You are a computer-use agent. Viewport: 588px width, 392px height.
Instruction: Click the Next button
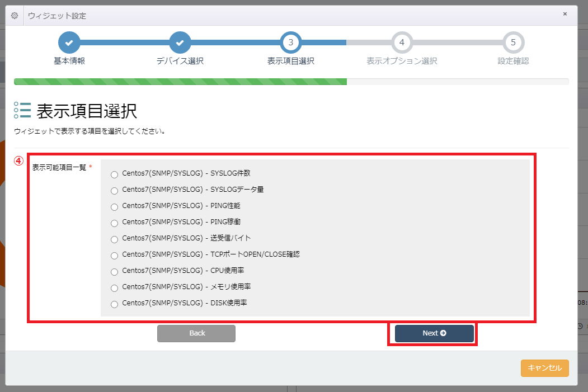(x=434, y=333)
